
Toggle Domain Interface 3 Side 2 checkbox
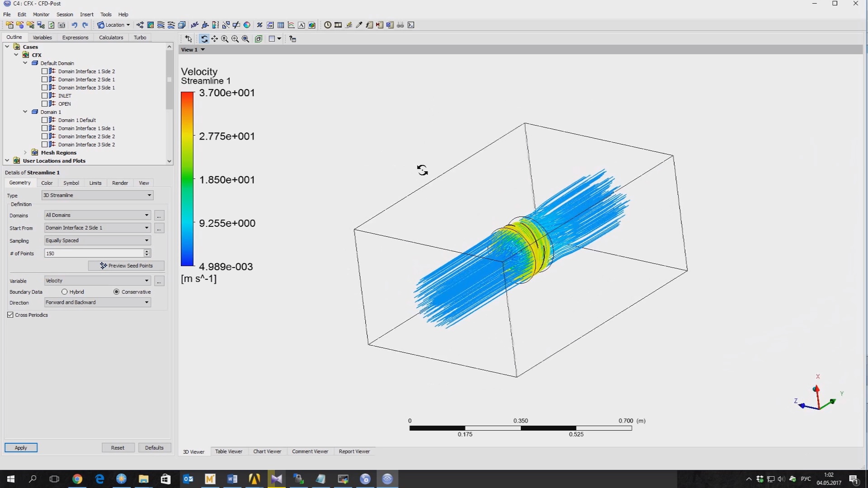point(44,145)
